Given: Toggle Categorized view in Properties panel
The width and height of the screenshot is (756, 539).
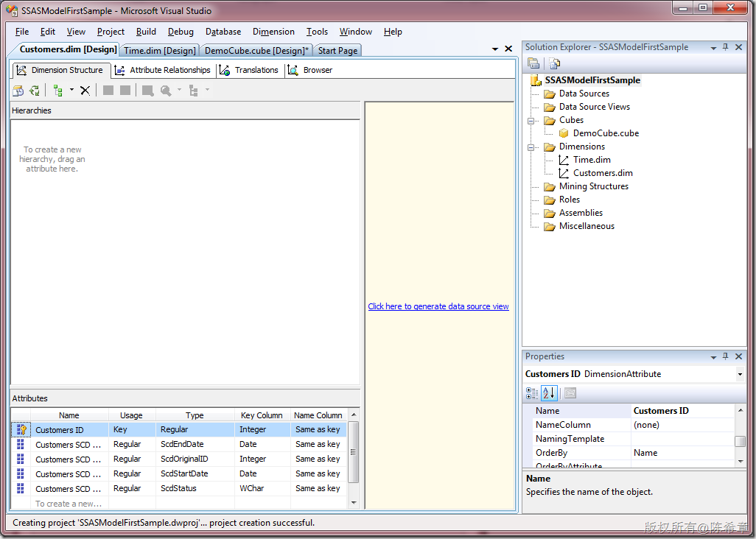Looking at the screenshot, I should coord(532,393).
